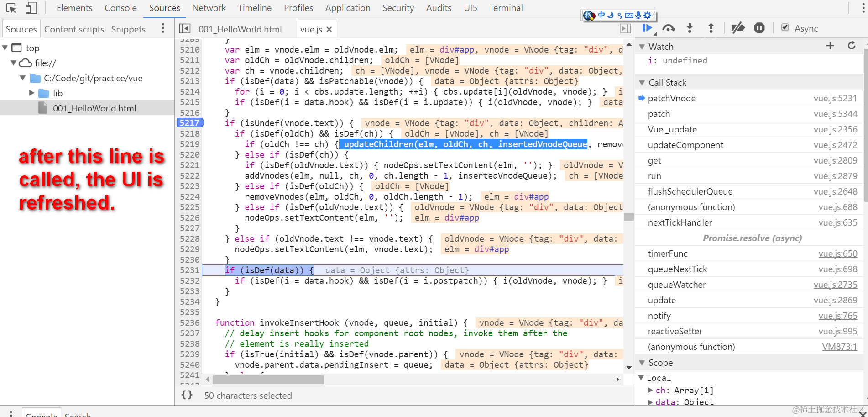Uncheck the Async checkbox
868x417 pixels.
pyautogui.click(x=785, y=27)
